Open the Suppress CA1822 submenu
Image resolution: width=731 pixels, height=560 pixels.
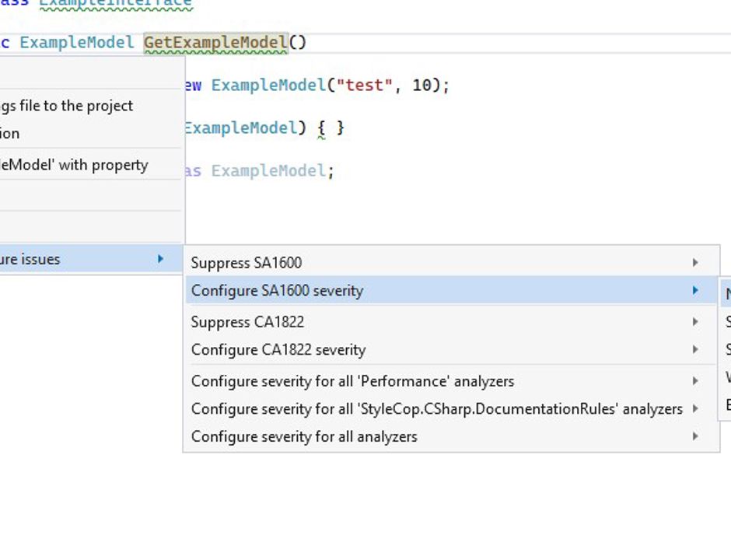coord(451,322)
